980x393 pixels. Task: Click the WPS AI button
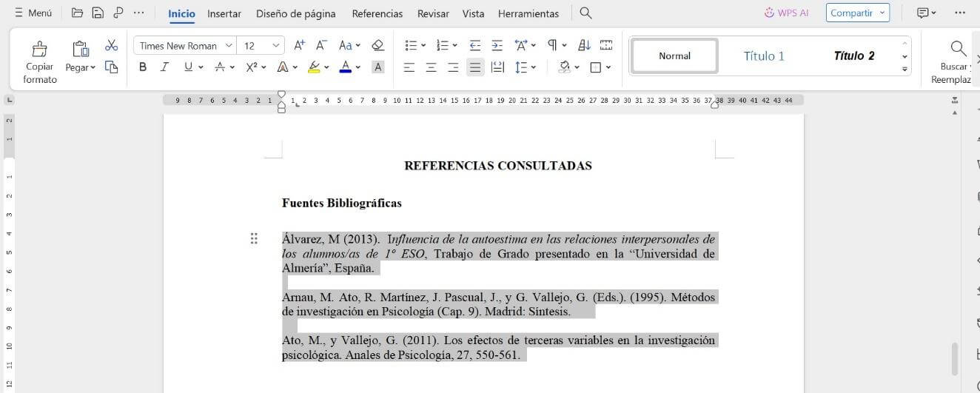click(786, 13)
